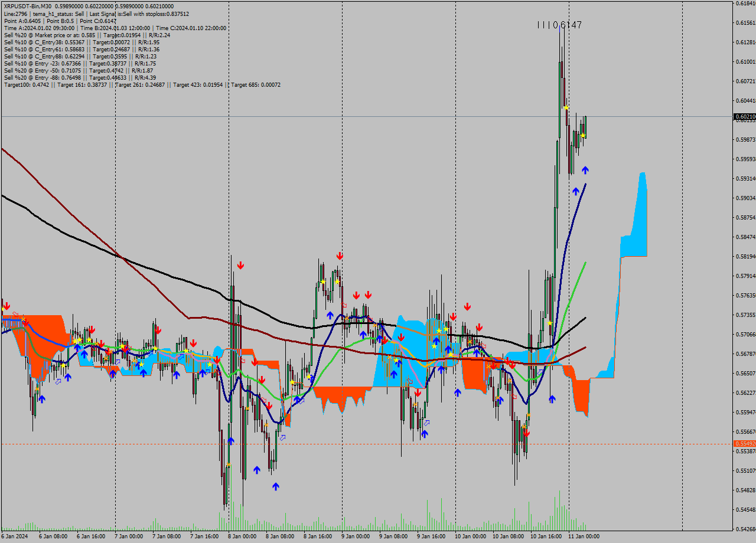Click the '11 Jan 00:00' time label
Viewport: 756px width, 543px height.
[x=584, y=537]
